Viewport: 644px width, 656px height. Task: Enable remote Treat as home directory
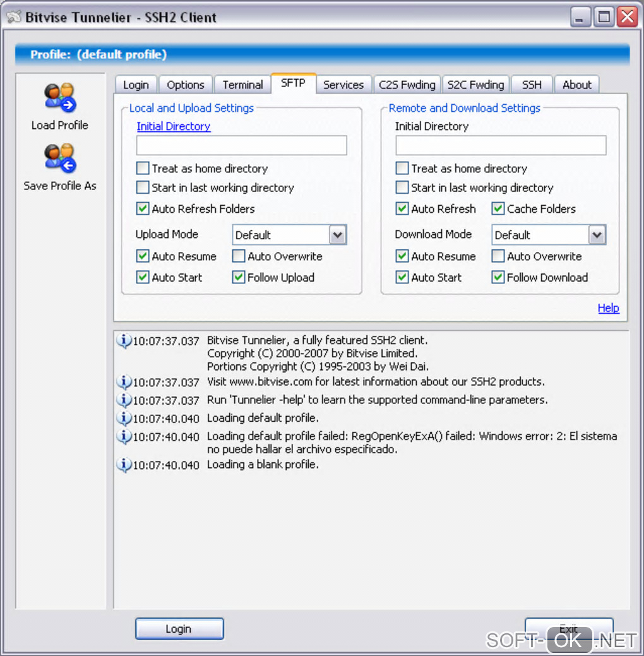coord(402,168)
